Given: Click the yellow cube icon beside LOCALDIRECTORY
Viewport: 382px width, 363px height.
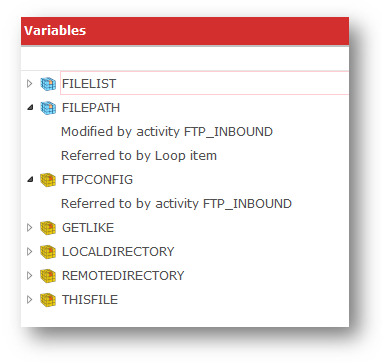Looking at the screenshot, I should point(48,252).
